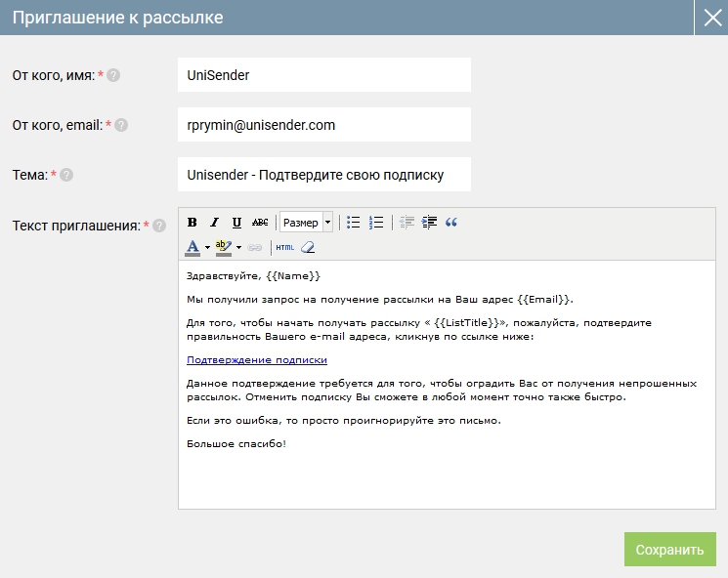Click the Сохранить button
Image resolution: width=728 pixels, height=578 pixels.
[x=669, y=550]
